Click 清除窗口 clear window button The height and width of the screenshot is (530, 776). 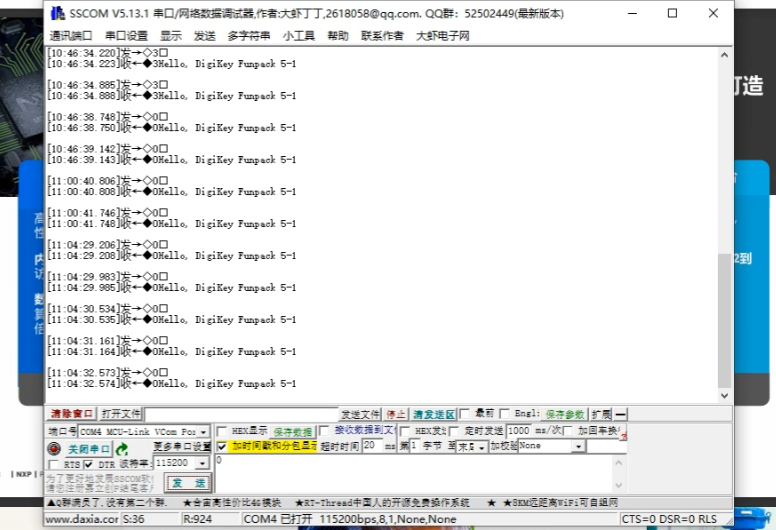(72, 414)
